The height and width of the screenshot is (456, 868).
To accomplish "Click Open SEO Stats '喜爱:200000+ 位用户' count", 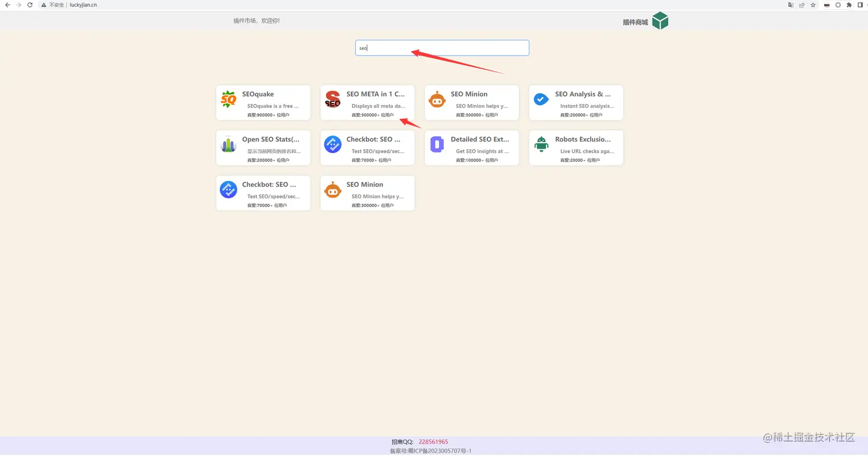I will [x=268, y=160].
